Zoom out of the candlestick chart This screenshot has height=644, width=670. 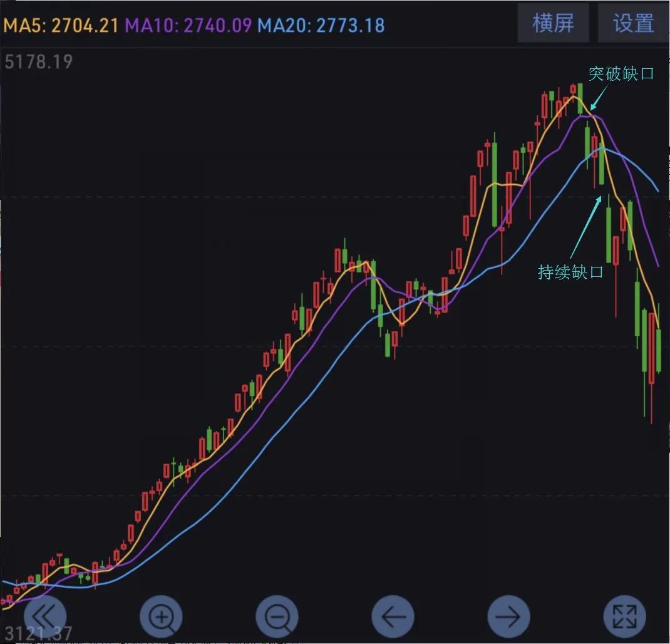click(x=277, y=616)
